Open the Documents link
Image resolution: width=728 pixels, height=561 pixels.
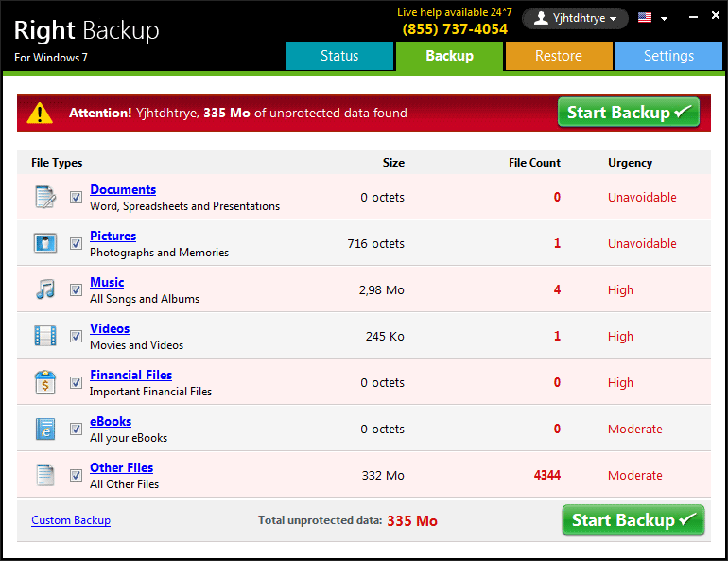tap(123, 189)
